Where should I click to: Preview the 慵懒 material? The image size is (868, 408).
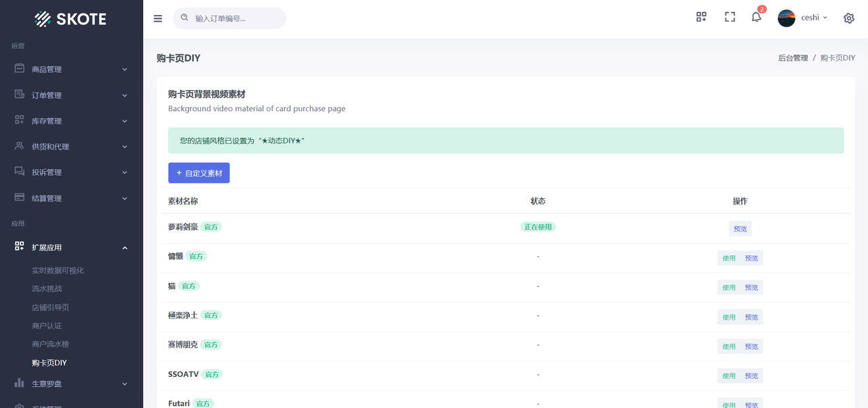click(x=751, y=258)
